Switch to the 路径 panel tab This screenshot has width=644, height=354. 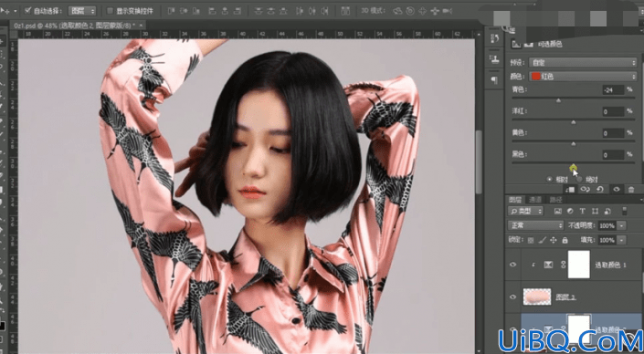(555, 200)
